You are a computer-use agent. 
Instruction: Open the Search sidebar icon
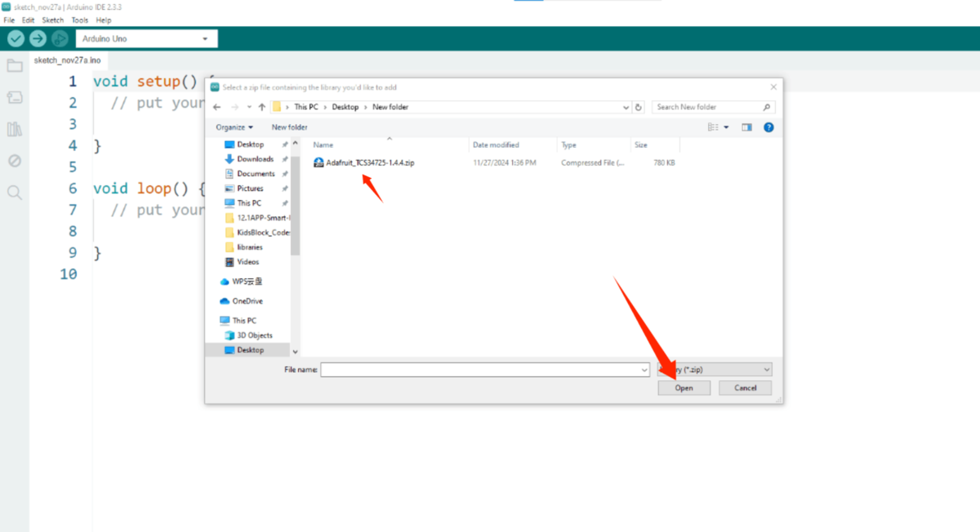15,193
